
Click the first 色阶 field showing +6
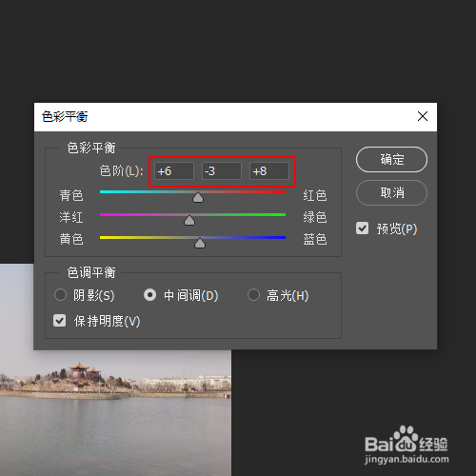pyautogui.click(x=174, y=171)
